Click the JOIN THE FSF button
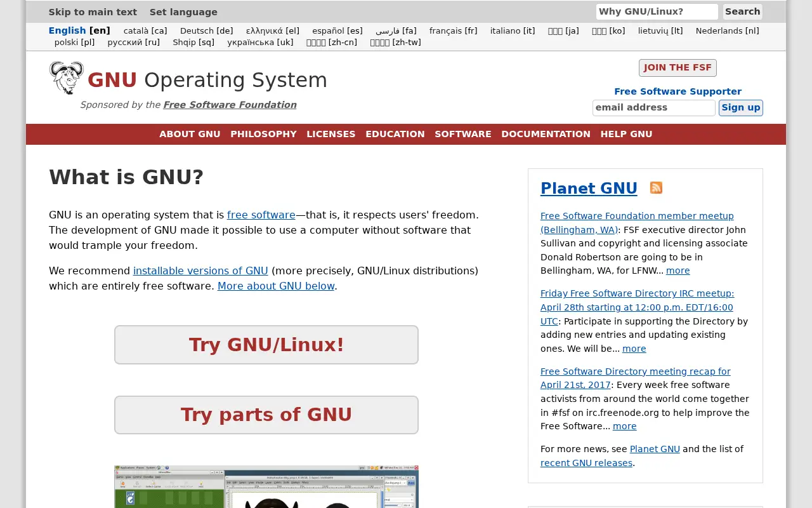Image resolution: width=812 pixels, height=508 pixels. click(678, 68)
